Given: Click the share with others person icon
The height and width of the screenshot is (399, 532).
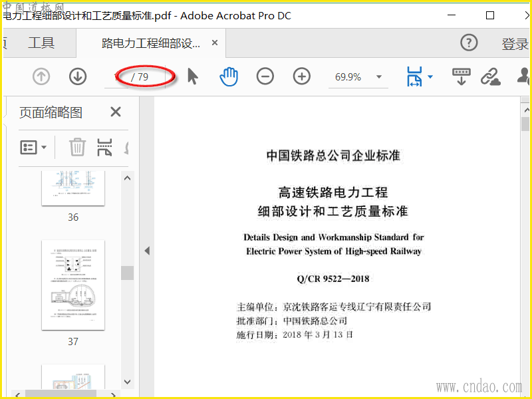Looking at the screenshot, I should click(x=524, y=76).
